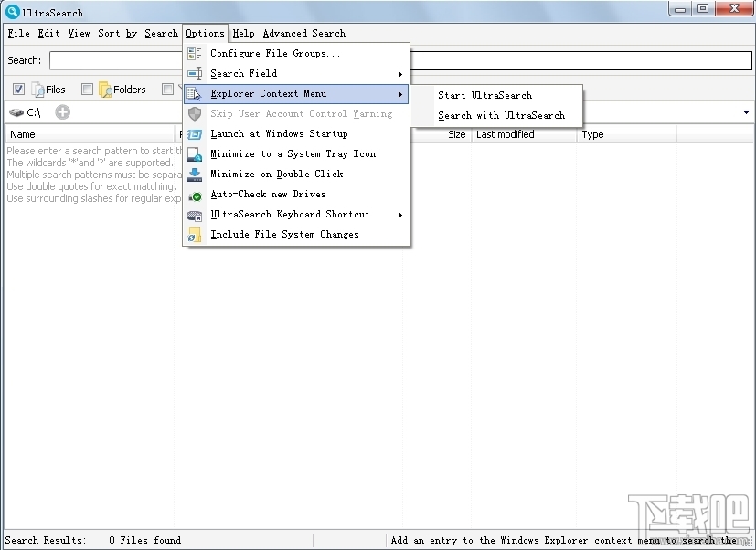
Task: Click the Auto-Check new Drives icon
Action: point(195,196)
